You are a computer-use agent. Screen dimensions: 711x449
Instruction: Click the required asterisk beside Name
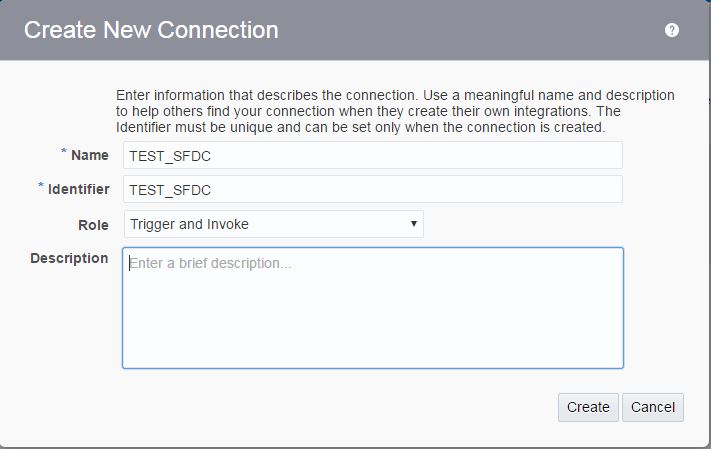coord(64,153)
